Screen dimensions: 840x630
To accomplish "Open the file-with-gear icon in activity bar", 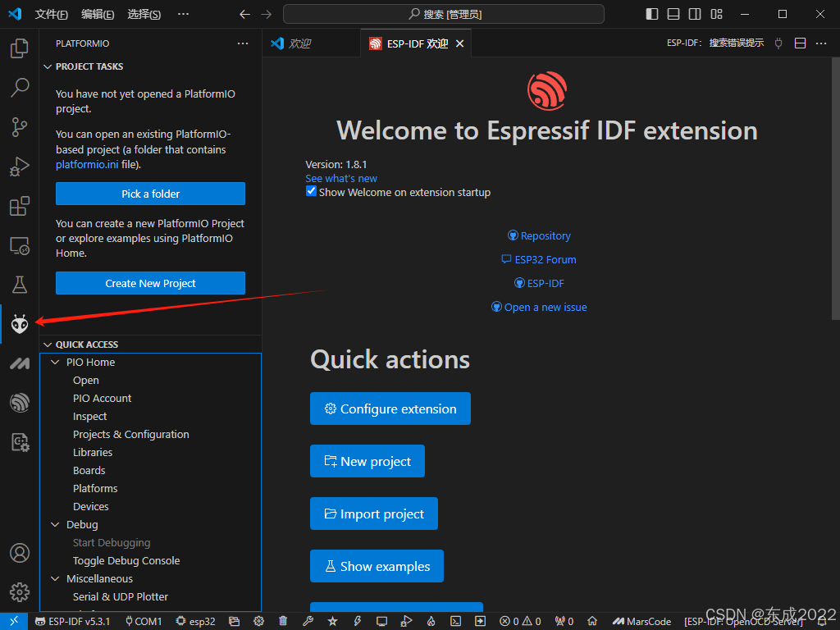I will point(20,442).
